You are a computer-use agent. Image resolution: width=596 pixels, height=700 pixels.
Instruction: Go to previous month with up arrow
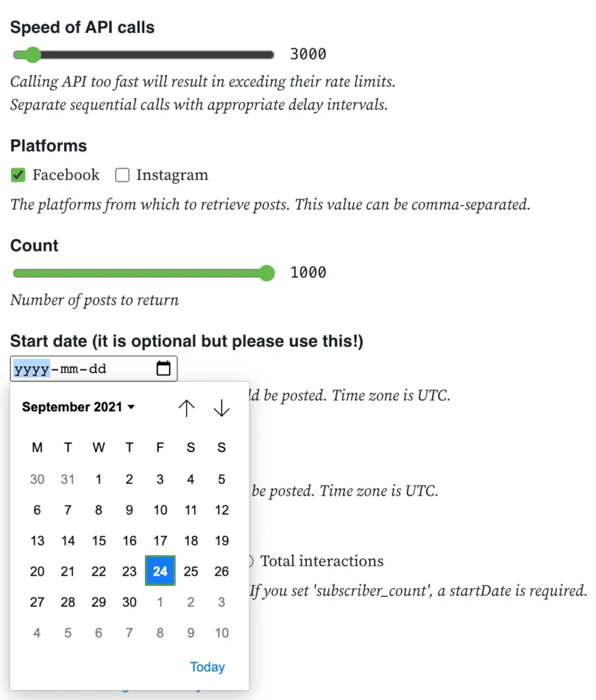[186, 407]
